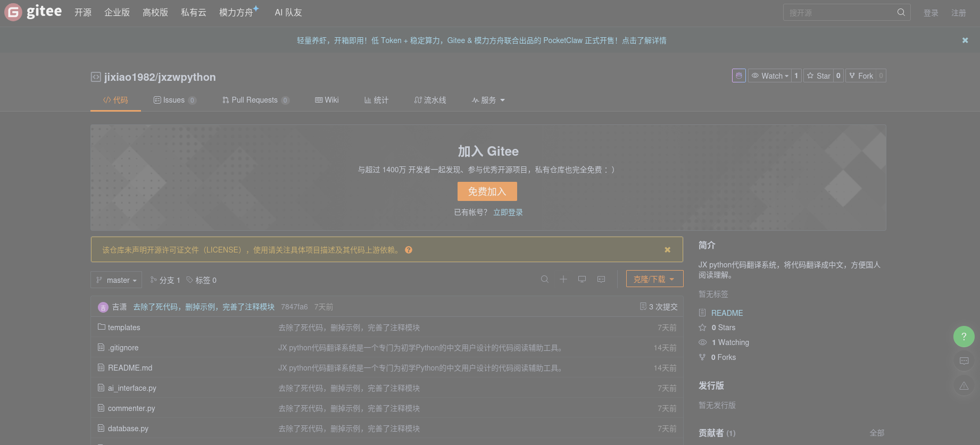The image size is (980, 445).
Task: Open the Pull Requests tab
Action: click(x=255, y=100)
